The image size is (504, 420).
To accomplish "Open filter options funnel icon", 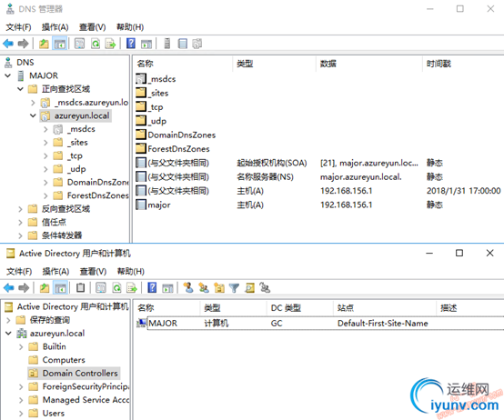I will pos(234,288).
